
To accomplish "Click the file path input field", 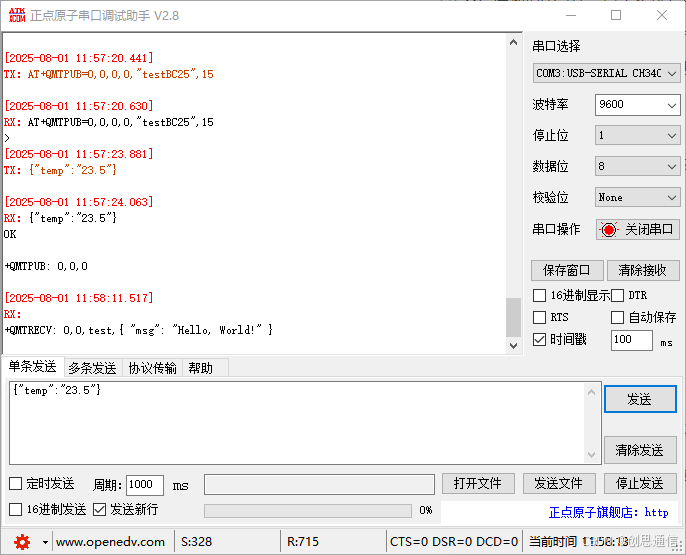I will tap(319, 485).
